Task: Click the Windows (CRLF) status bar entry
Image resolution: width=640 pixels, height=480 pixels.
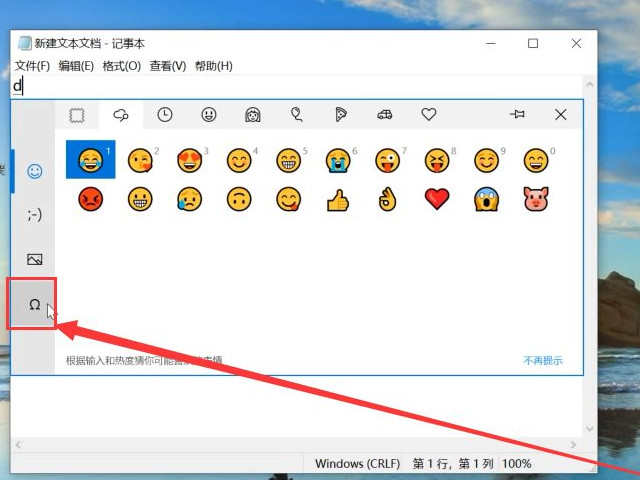Action: pyautogui.click(x=358, y=464)
